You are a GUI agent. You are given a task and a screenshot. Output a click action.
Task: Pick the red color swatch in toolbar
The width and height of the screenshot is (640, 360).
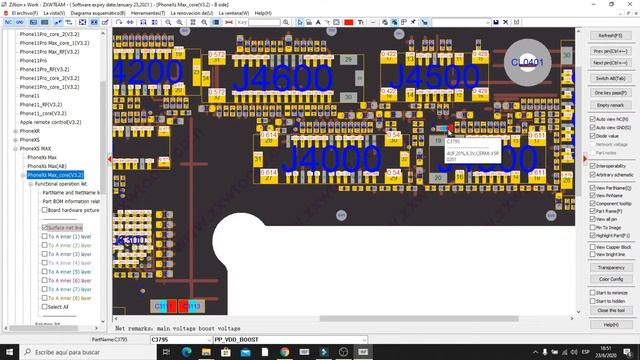349,22
